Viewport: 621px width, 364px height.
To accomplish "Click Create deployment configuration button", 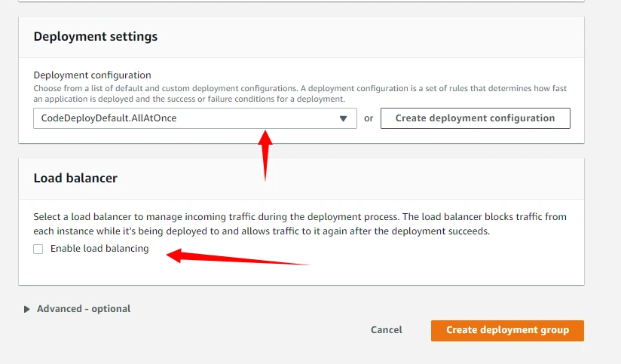I will click(475, 118).
